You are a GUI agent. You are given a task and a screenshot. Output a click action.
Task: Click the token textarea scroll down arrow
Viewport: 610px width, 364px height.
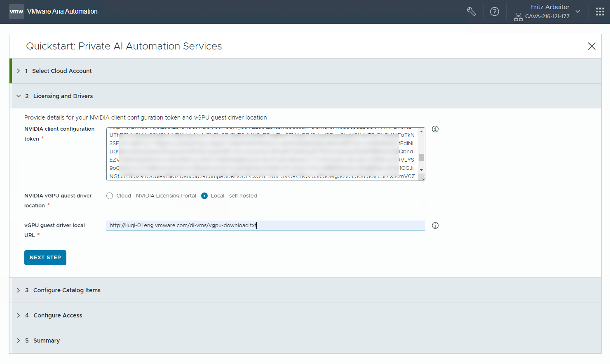(421, 170)
